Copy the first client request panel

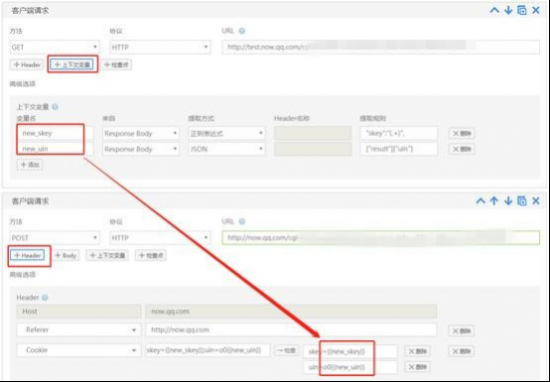[522, 10]
